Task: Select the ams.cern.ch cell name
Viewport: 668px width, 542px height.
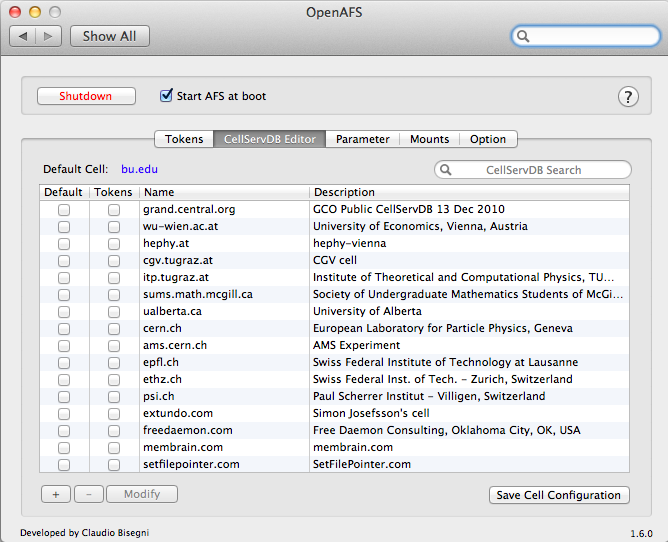Action: pyautogui.click(x=175, y=346)
